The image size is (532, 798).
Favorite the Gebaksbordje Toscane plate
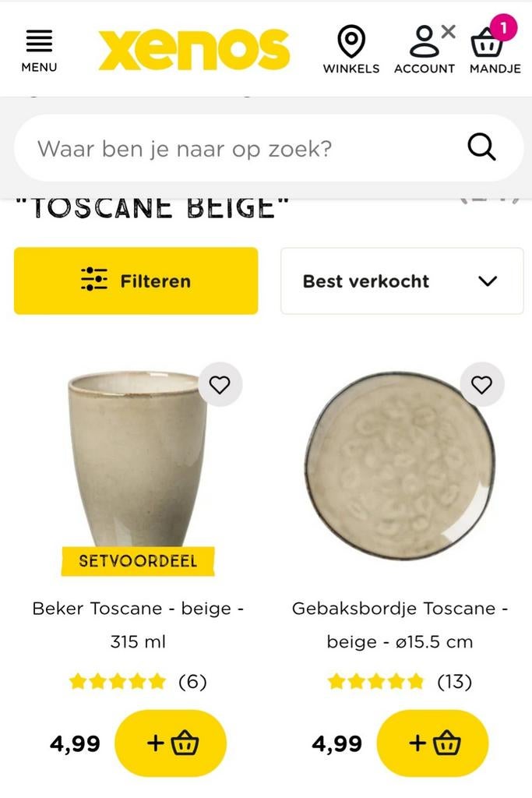[x=481, y=383]
